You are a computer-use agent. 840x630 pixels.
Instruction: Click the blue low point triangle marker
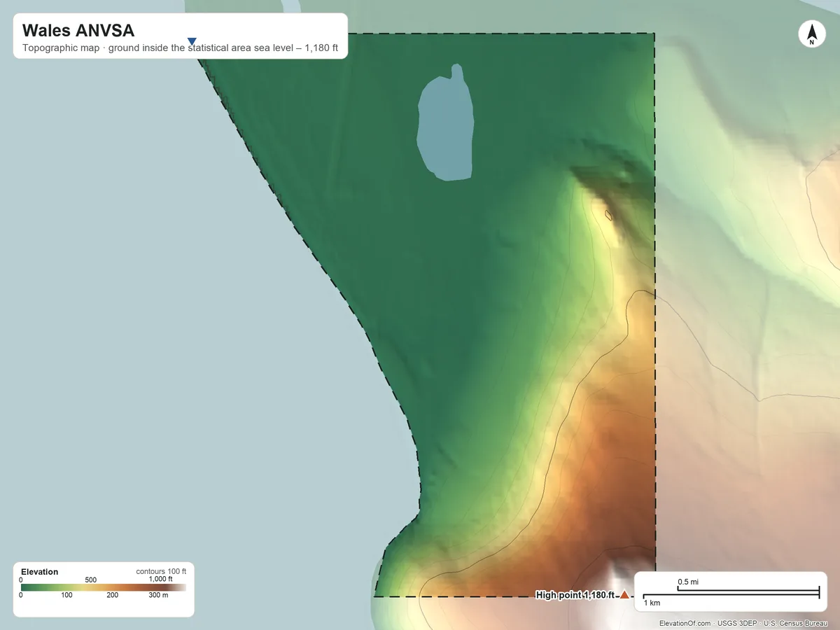pos(192,42)
